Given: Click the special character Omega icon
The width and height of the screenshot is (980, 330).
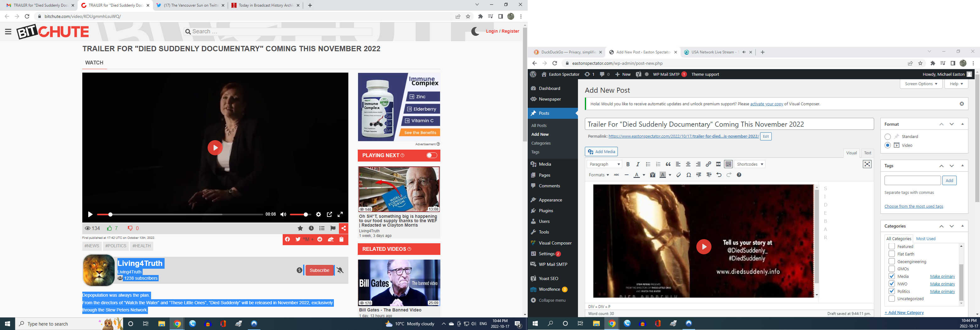Looking at the screenshot, I should pos(689,175).
